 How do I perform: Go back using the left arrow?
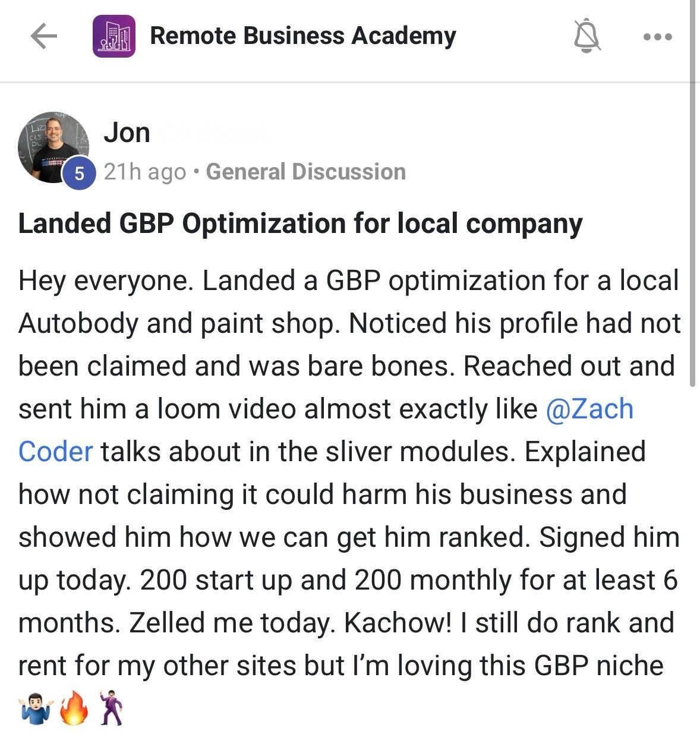pyautogui.click(x=43, y=36)
